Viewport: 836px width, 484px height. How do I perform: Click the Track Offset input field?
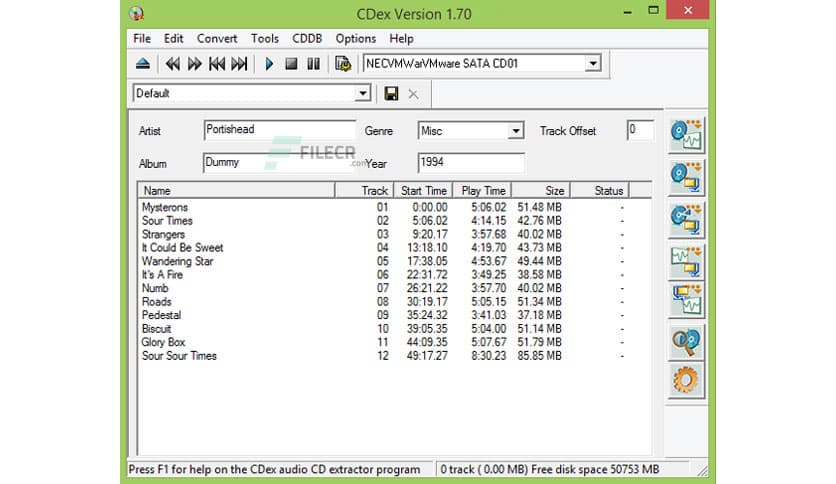coord(640,130)
